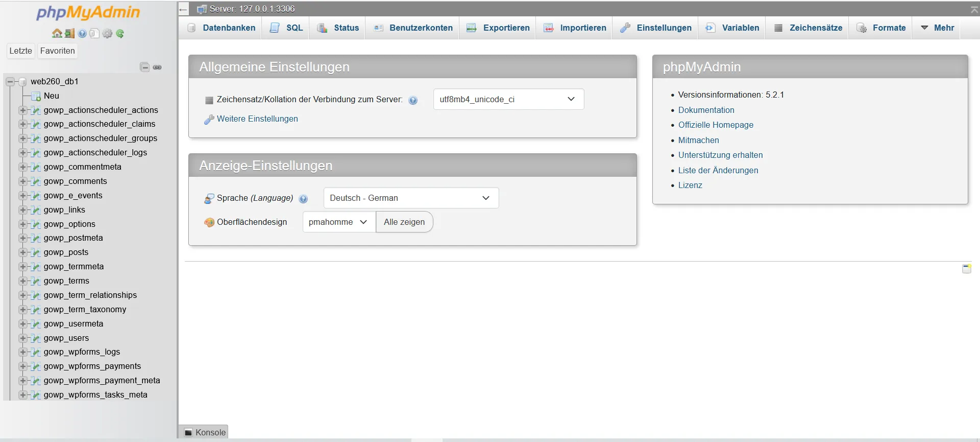980x442 pixels.
Task: Expand the gowp_commentmeta table node
Action: tap(22, 167)
